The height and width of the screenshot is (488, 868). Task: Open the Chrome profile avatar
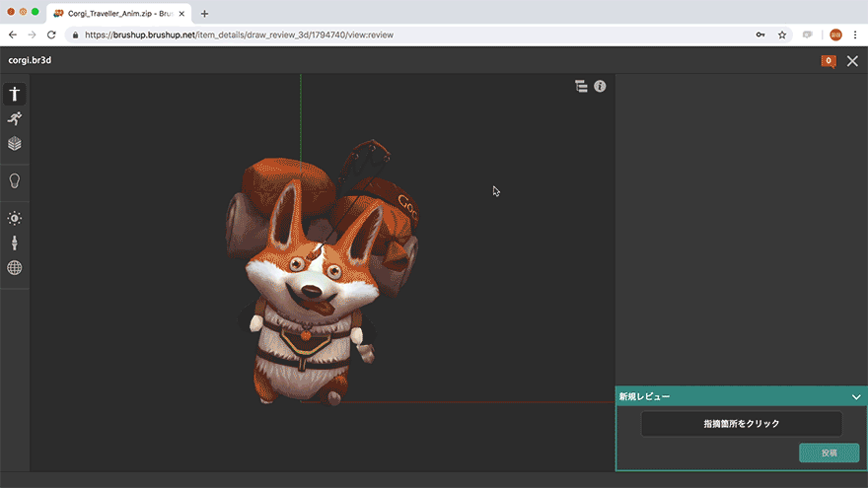click(835, 35)
